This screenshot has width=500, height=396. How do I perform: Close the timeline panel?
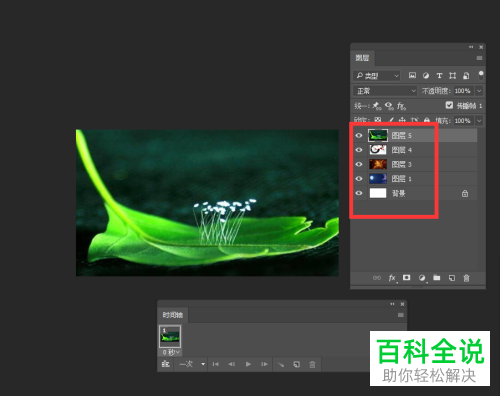tap(402, 304)
